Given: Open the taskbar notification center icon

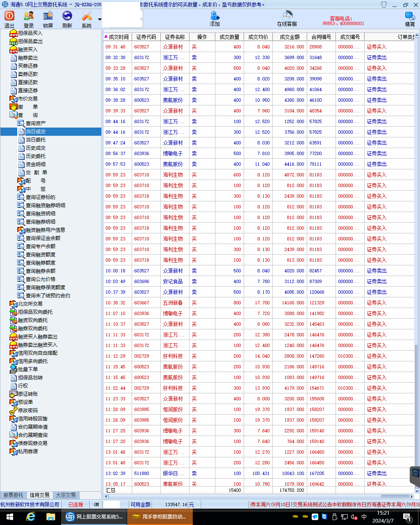Looking at the screenshot, I should pos(408,517).
